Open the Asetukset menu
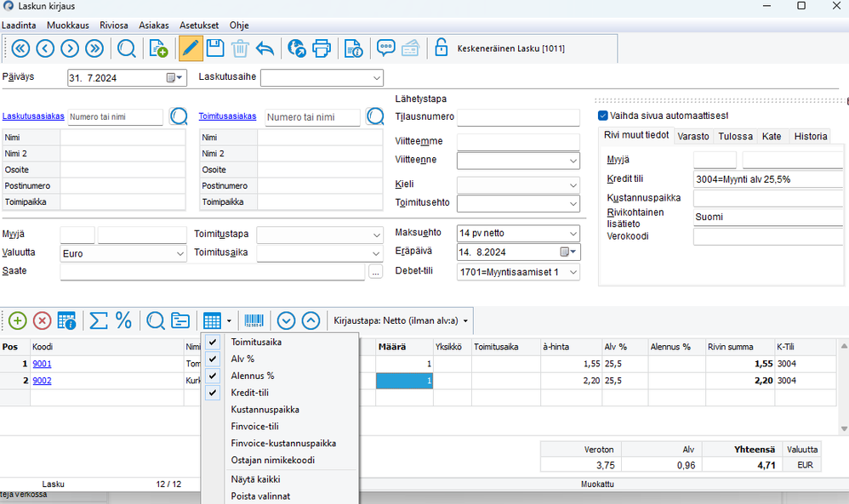 (x=198, y=26)
